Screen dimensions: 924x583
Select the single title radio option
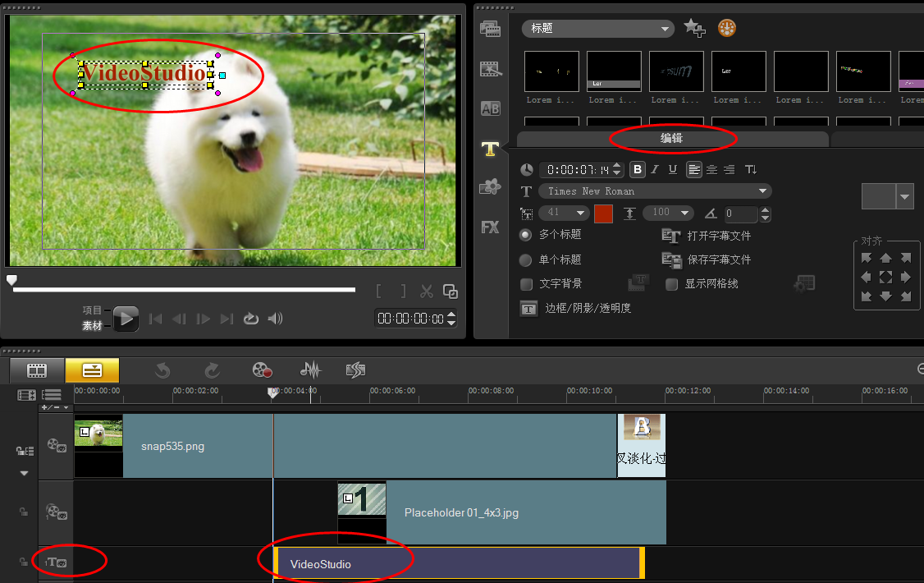click(x=526, y=260)
